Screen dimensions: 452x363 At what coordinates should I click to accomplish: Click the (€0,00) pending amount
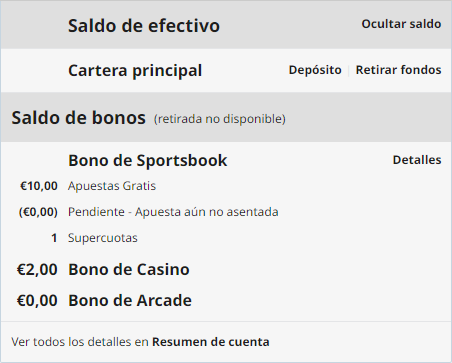[x=38, y=212]
